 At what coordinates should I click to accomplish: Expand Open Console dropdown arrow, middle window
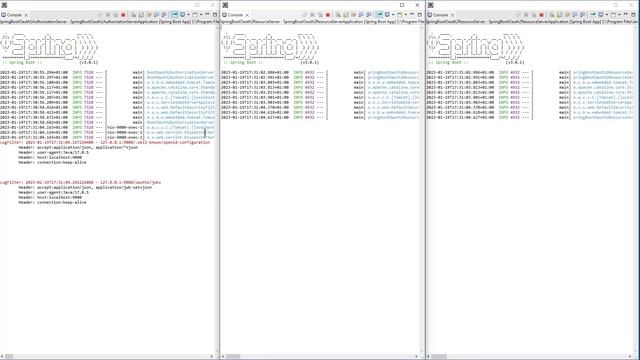coord(406,15)
